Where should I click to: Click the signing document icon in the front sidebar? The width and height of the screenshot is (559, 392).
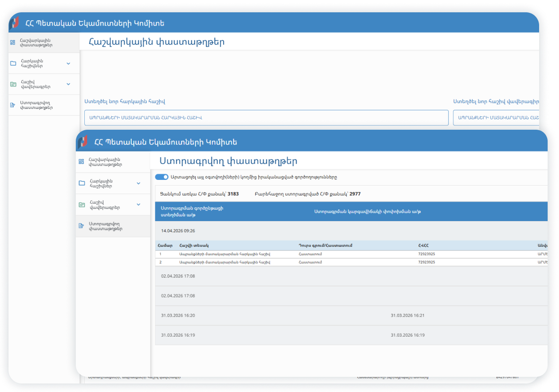coord(81,226)
